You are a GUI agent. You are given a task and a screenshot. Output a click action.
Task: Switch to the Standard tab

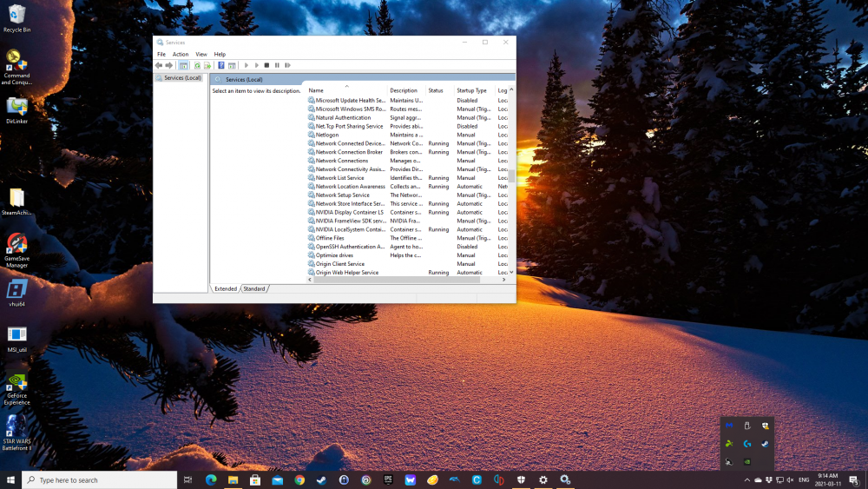pyautogui.click(x=254, y=288)
